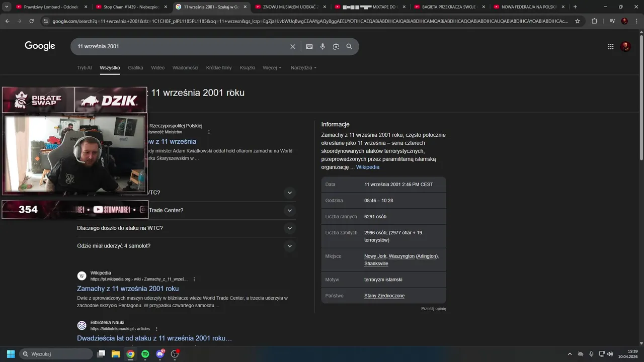Open 'Dwadzieścia lat od ataku' result link
Screen dimensions: 644x362
click(154, 338)
